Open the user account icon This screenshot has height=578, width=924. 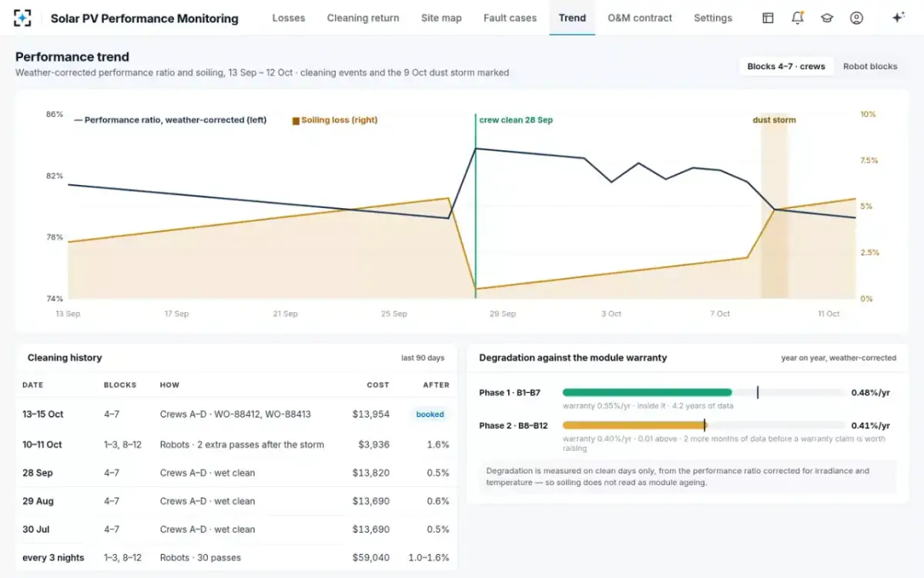tap(856, 18)
